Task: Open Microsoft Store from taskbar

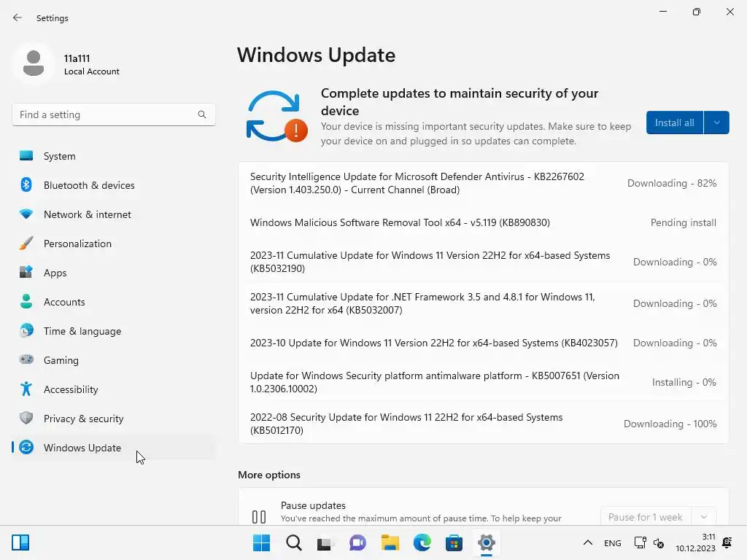Action: point(454,542)
